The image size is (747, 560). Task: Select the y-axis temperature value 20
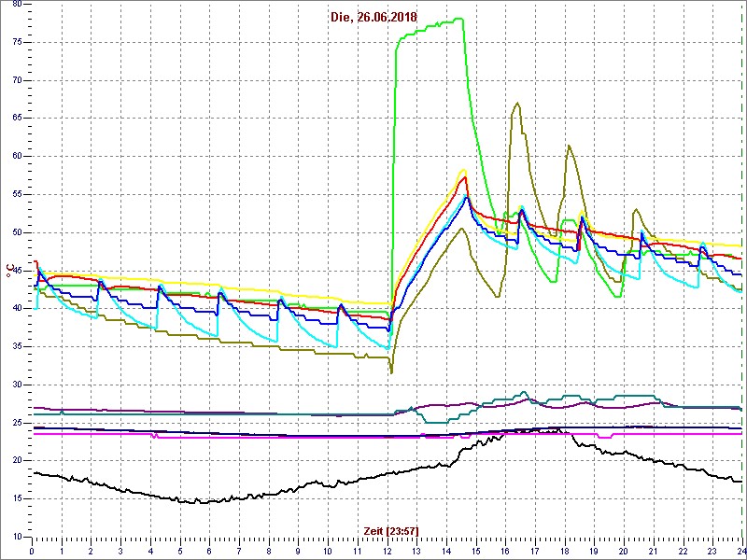16,461
